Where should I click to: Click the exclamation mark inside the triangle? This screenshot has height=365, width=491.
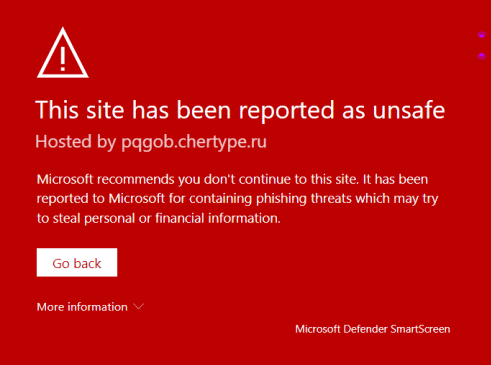63,59
